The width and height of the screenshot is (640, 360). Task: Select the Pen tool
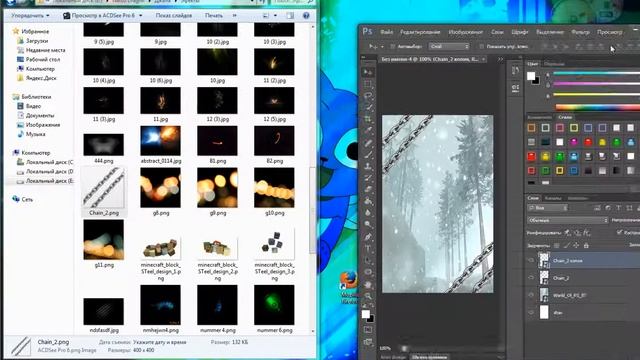click(x=368, y=237)
